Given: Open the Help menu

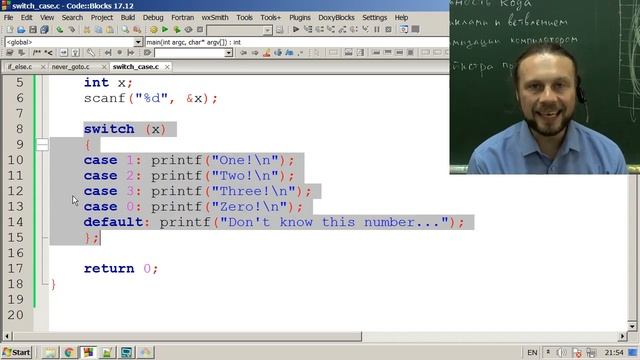Looking at the screenshot, I should 401,18.
